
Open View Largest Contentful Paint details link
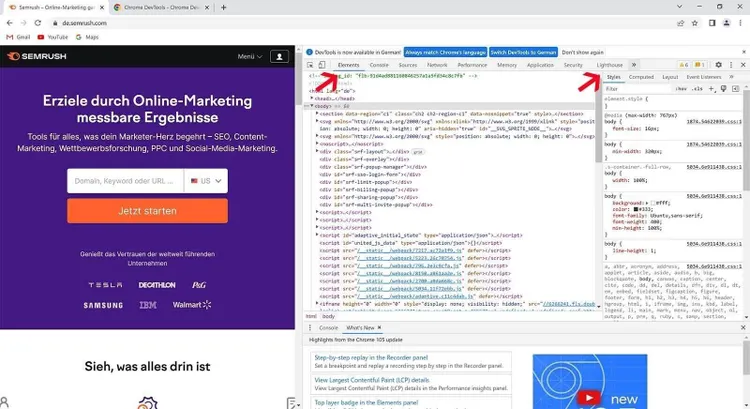pos(372,380)
